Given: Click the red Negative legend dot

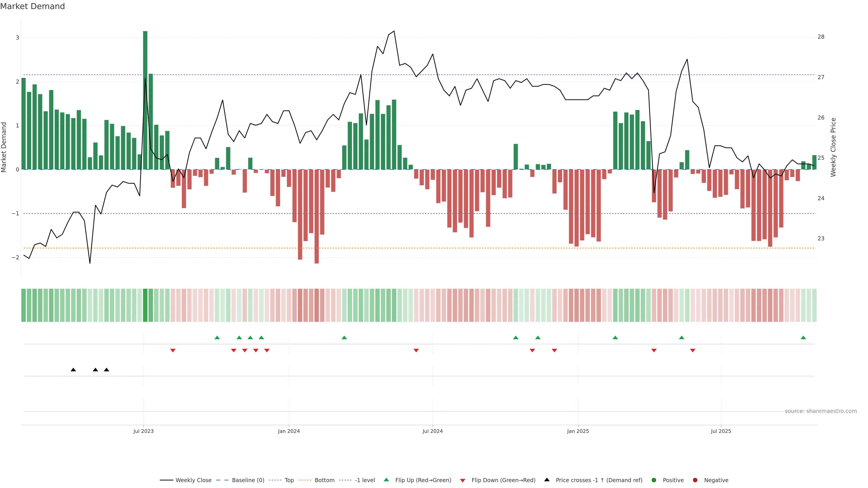Looking at the screenshot, I should (695, 480).
